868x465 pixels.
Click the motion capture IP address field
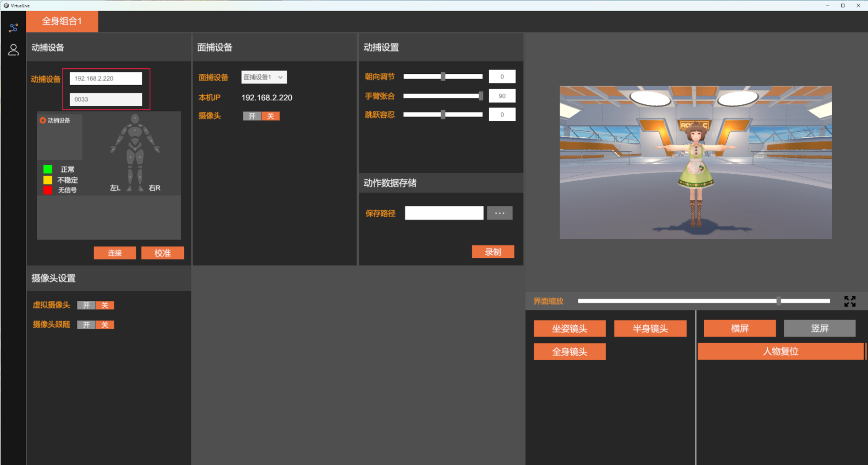(x=106, y=79)
